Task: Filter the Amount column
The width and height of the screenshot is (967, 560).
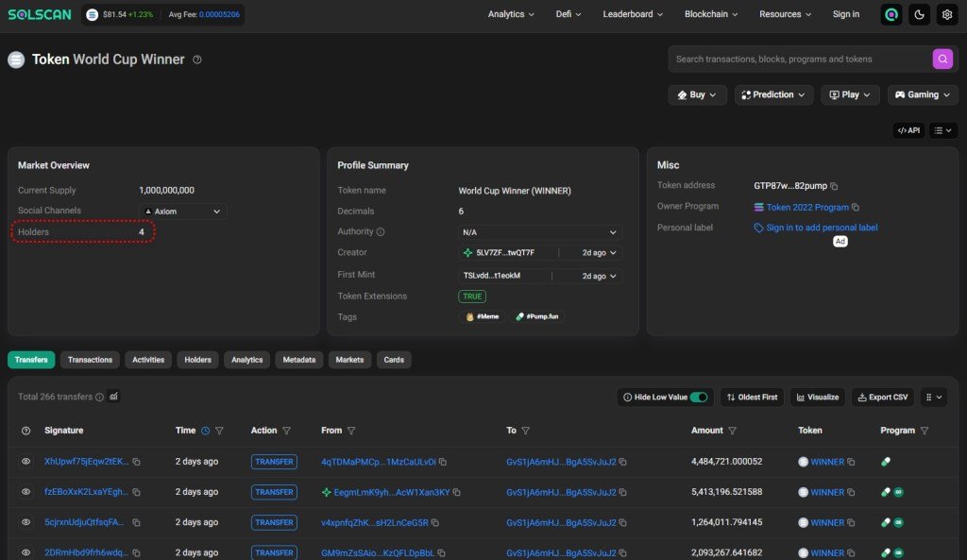Action: click(732, 431)
